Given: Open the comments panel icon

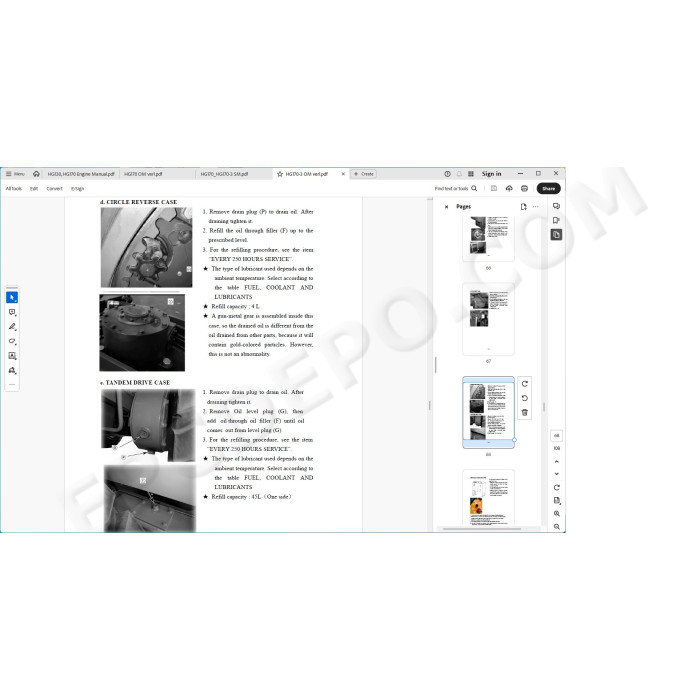Looking at the screenshot, I should [556, 206].
